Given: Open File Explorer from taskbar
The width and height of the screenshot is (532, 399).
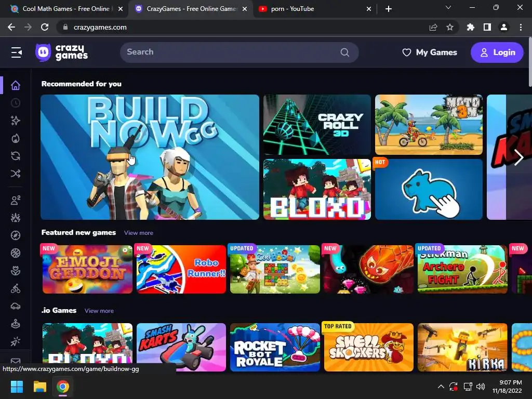Looking at the screenshot, I should pyautogui.click(x=39, y=387).
